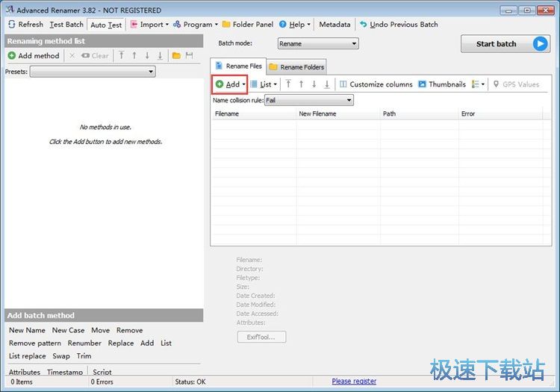560x392 pixels.
Task: Move file to top arrow icon
Action: [x=288, y=84]
